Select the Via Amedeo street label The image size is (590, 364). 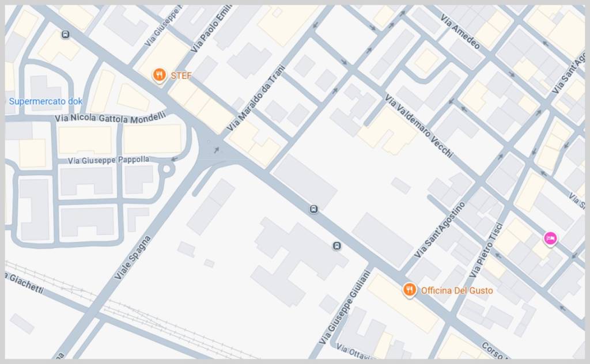(x=460, y=32)
